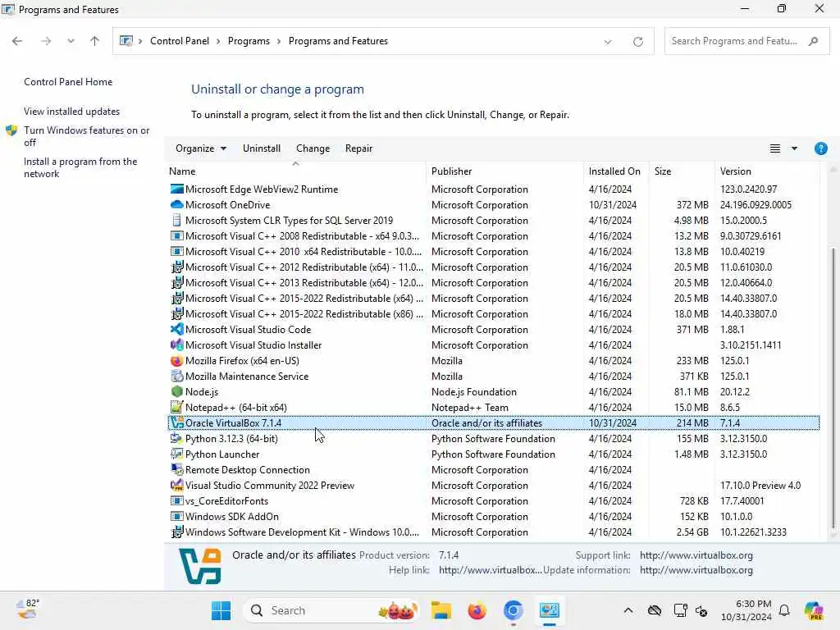The width and height of the screenshot is (840, 630).
Task: Click the Remote Desktop Connection icon
Action: (x=176, y=469)
